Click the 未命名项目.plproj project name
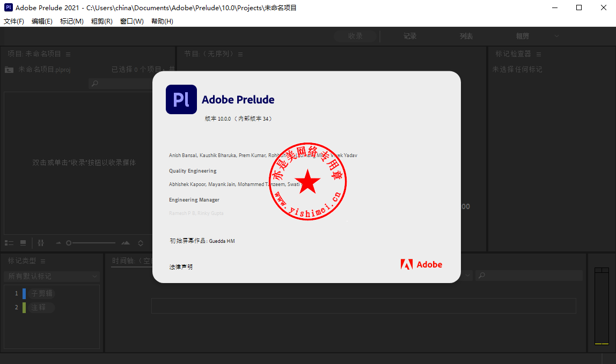This screenshot has height=364, width=616. [45, 70]
